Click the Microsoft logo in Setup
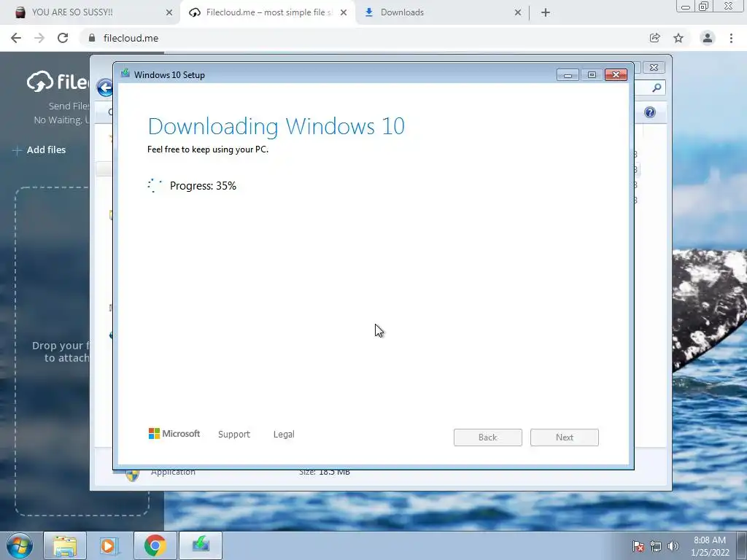 [x=174, y=434]
